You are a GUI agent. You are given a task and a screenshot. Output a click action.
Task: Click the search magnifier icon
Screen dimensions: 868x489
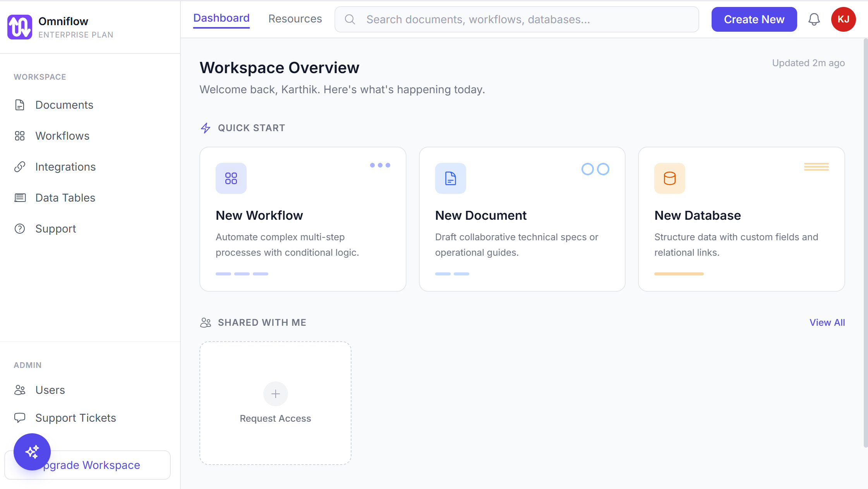[350, 19]
